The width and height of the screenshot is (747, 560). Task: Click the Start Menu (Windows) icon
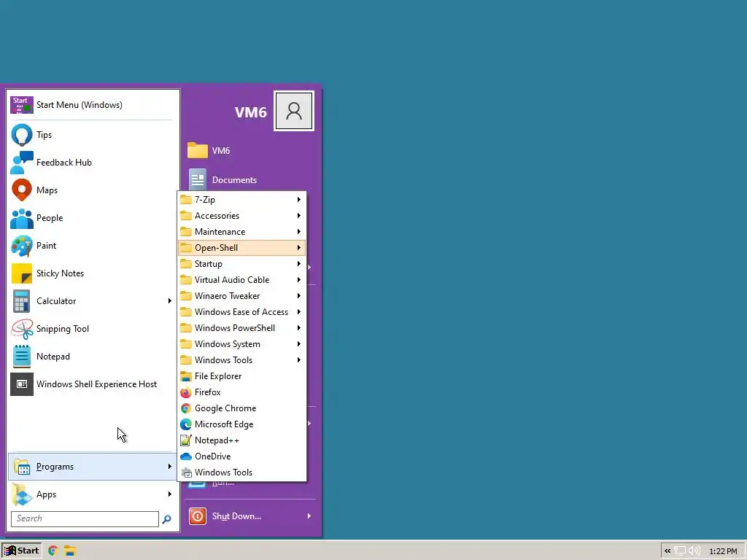pos(21,105)
